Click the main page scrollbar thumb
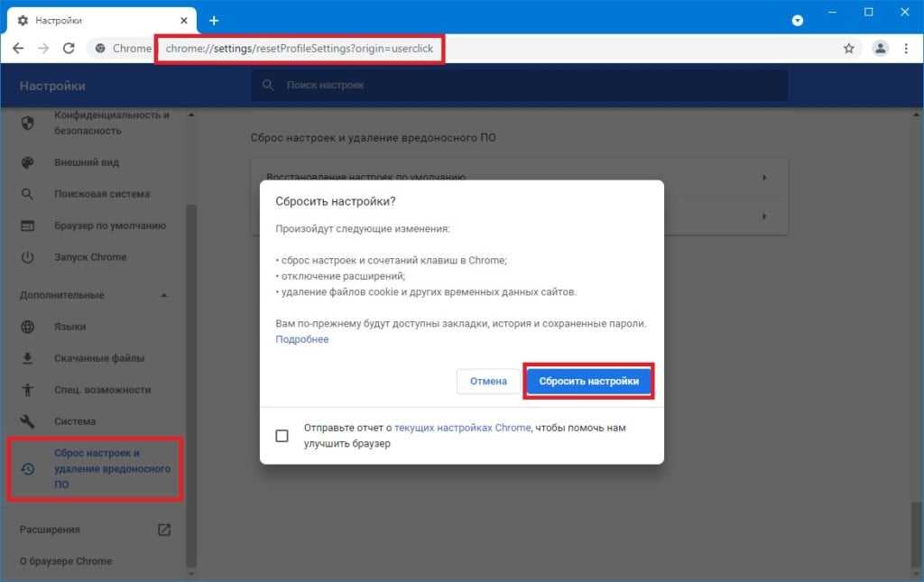Screen dimensions: 924x582 (916, 537)
